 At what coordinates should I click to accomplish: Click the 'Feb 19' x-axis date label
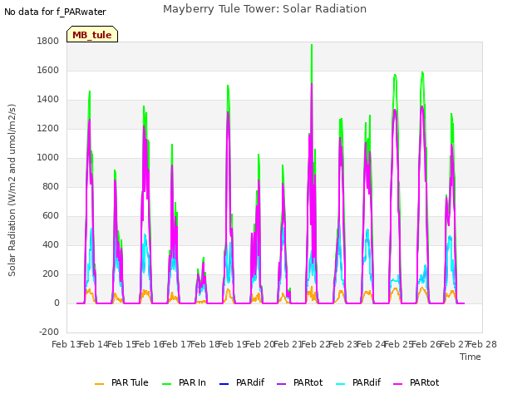click(233, 345)
